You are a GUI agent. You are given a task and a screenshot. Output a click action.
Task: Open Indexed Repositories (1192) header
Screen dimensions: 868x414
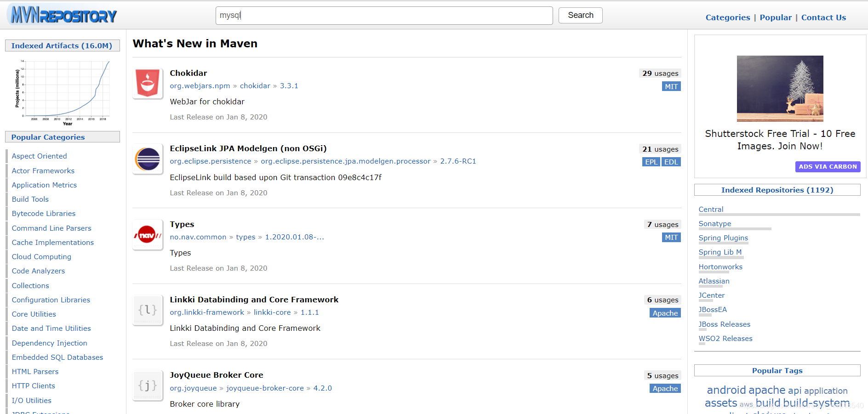click(777, 190)
